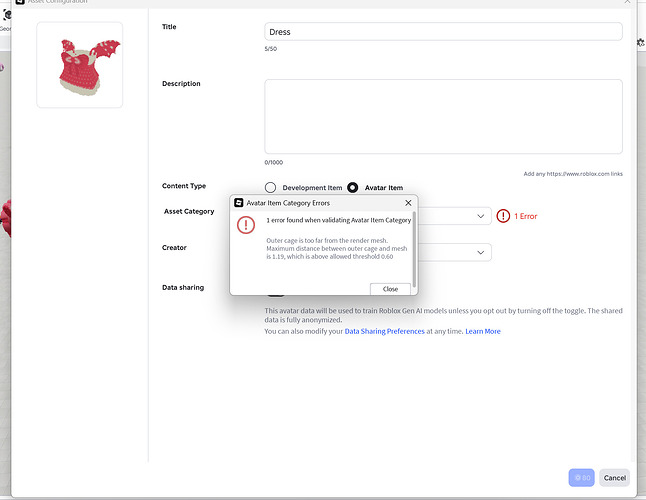Click inside the empty Description text area
This screenshot has height=500, width=646.
[x=443, y=117]
